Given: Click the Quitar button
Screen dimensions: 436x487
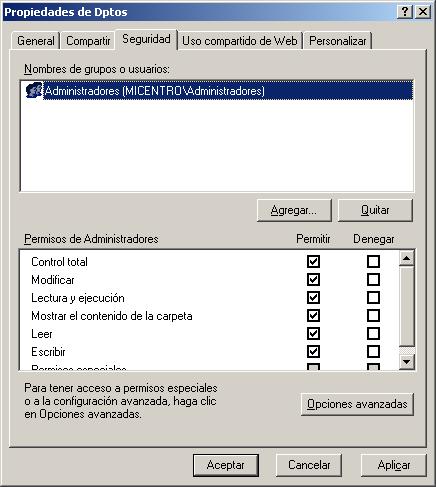Looking at the screenshot, I should point(375,210).
